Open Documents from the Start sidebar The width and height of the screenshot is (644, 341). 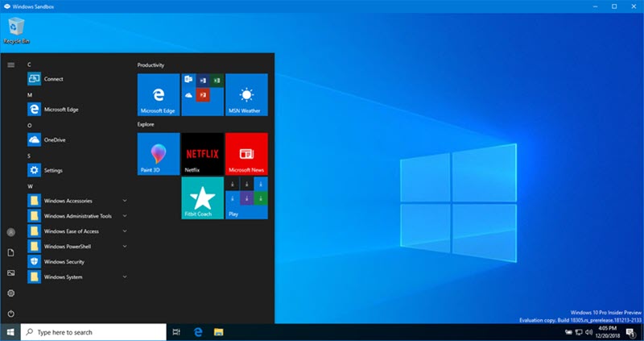[x=11, y=252]
